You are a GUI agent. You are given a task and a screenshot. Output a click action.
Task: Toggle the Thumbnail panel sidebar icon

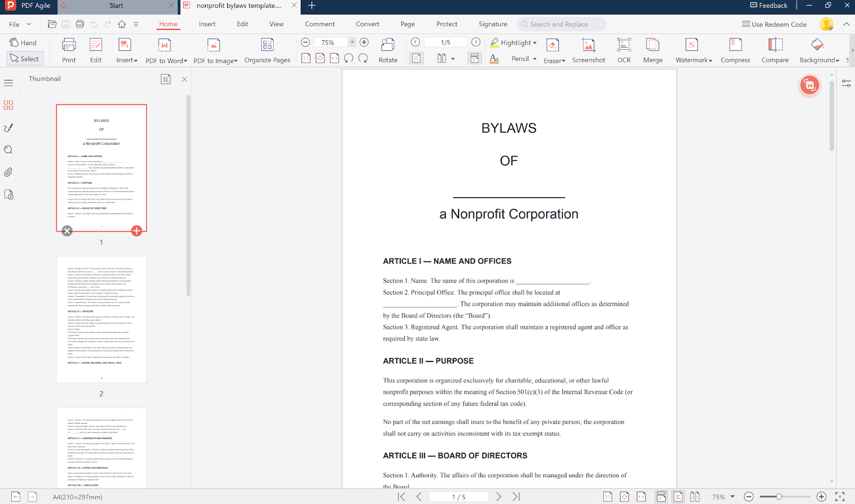[8, 105]
